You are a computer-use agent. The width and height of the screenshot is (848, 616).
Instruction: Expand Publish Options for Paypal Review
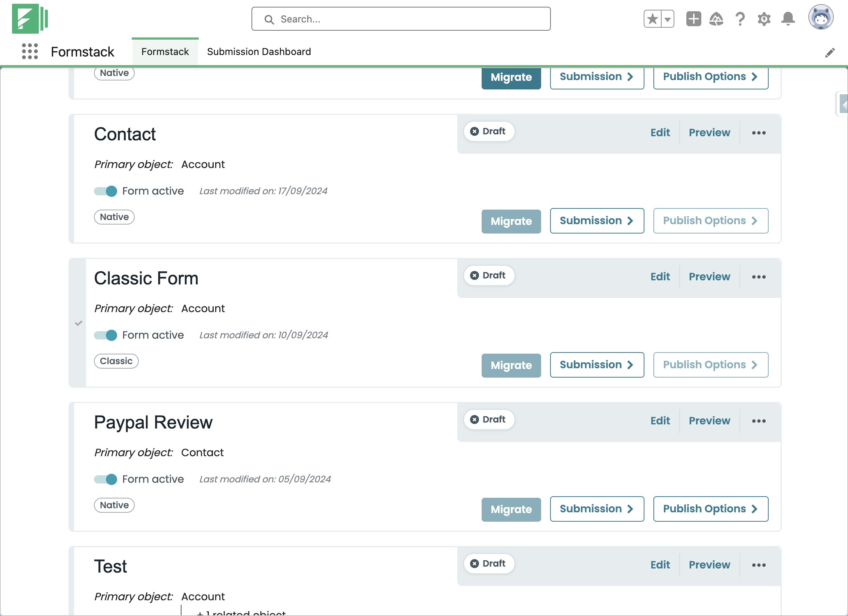[x=710, y=509]
